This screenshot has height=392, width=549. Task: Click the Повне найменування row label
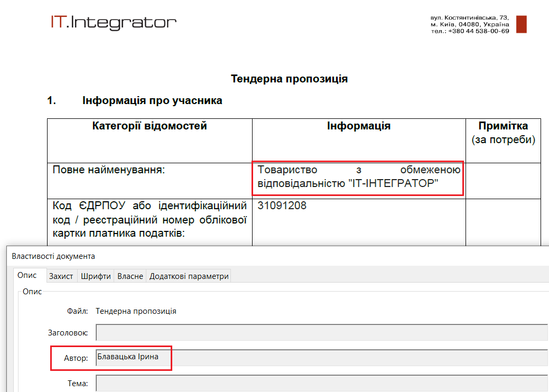tap(109, 170)
